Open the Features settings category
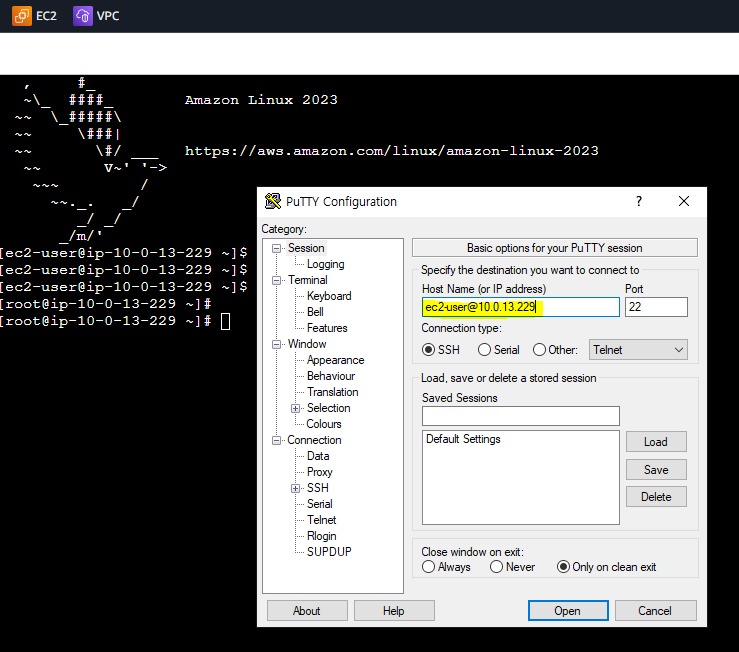Image resolution: width=739 pixels, height=652 pixels. (327, 328)
